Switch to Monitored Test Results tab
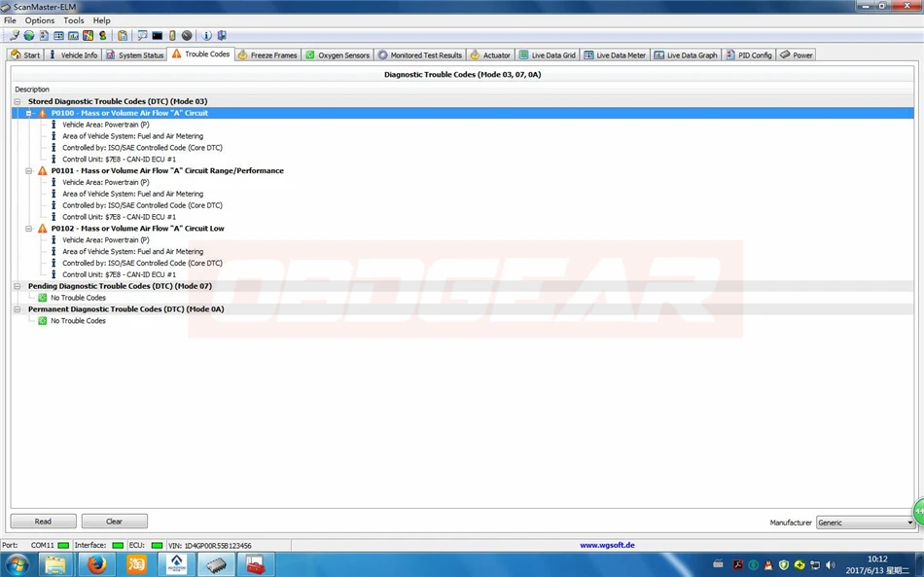This screenshot has width=924, height=577. (420, 54)
